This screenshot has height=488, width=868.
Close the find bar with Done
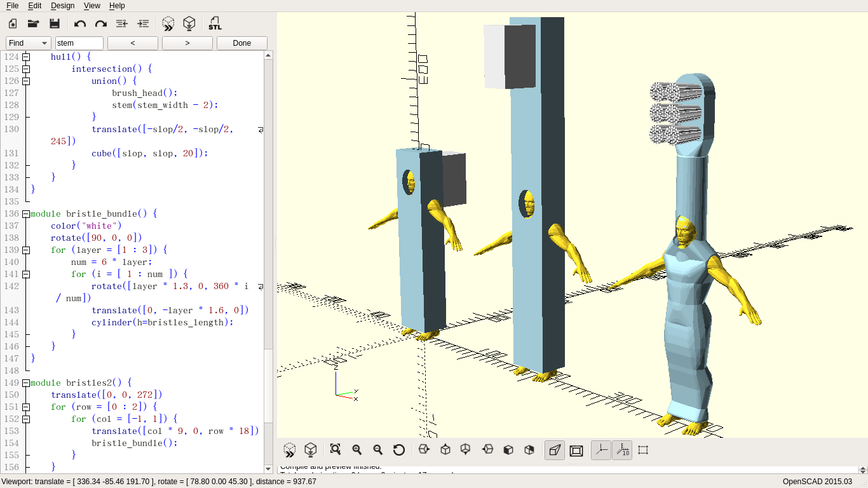coord(242,43)
